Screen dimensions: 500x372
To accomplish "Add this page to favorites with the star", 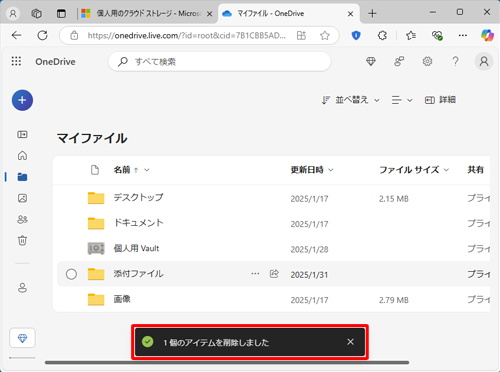I will [325, 35].
